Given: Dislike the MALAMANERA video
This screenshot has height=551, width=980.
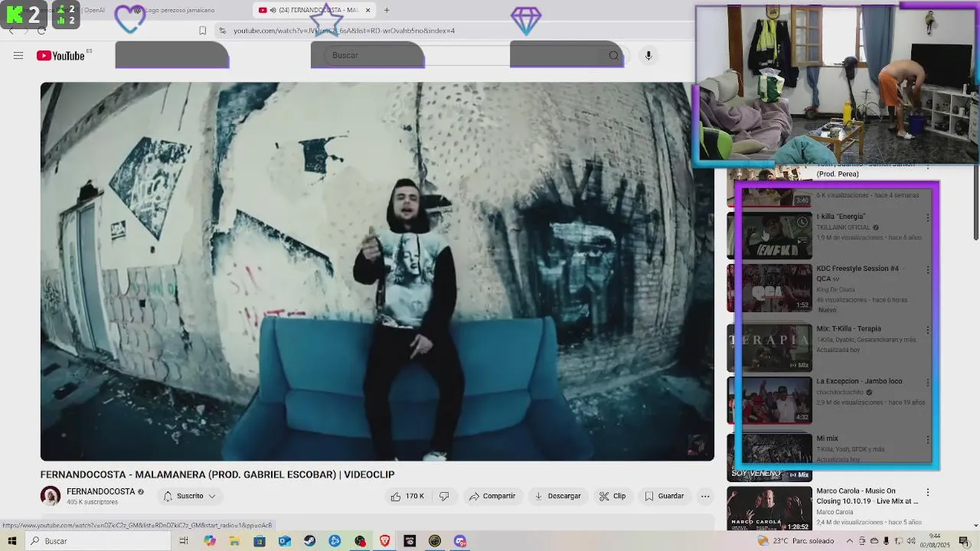Looking at the screenshot, I should click(444, 496).
